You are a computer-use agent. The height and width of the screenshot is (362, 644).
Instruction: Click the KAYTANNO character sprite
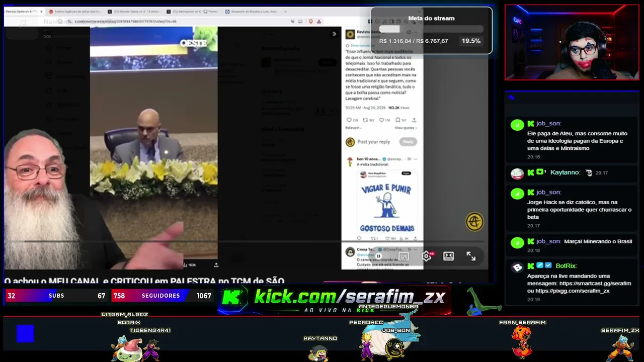318,352
